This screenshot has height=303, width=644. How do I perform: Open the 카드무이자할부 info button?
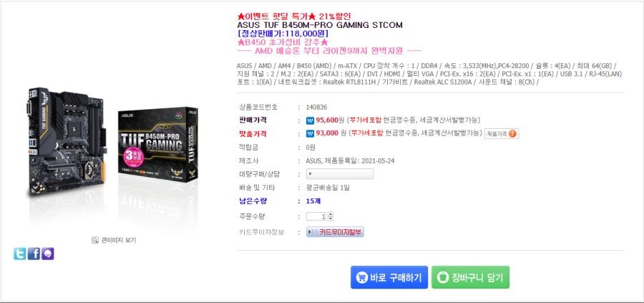pyautogui.click(x=335, y=232)
